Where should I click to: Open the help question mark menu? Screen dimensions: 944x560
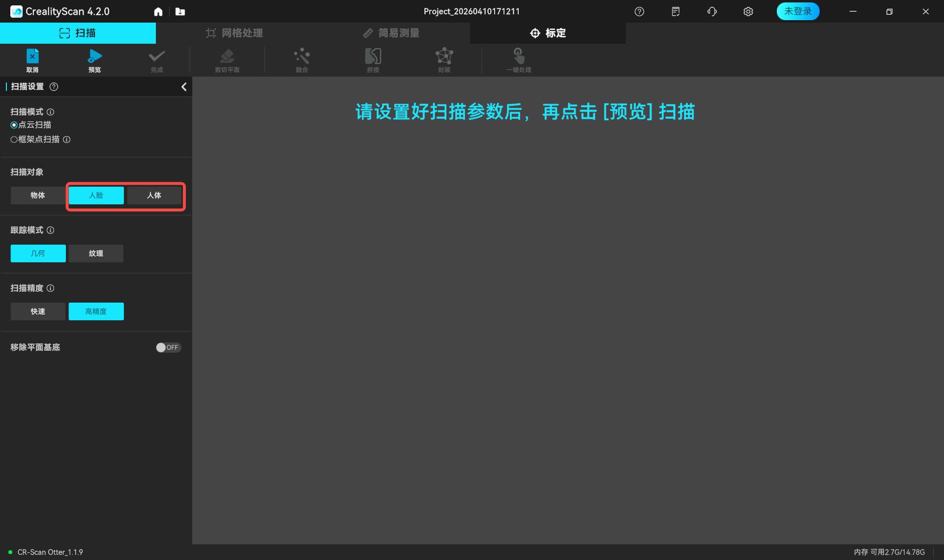639,11
